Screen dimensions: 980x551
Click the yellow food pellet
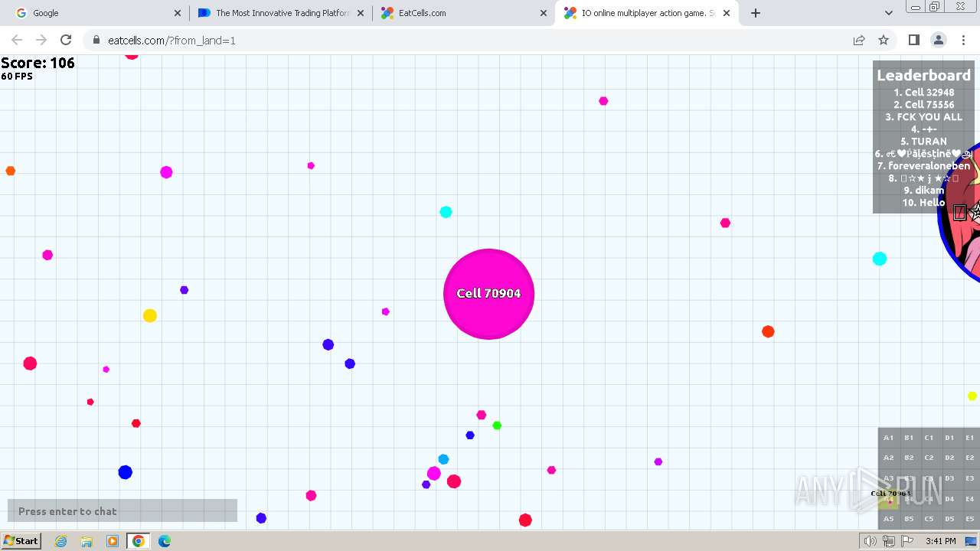(x=150, y=316)
